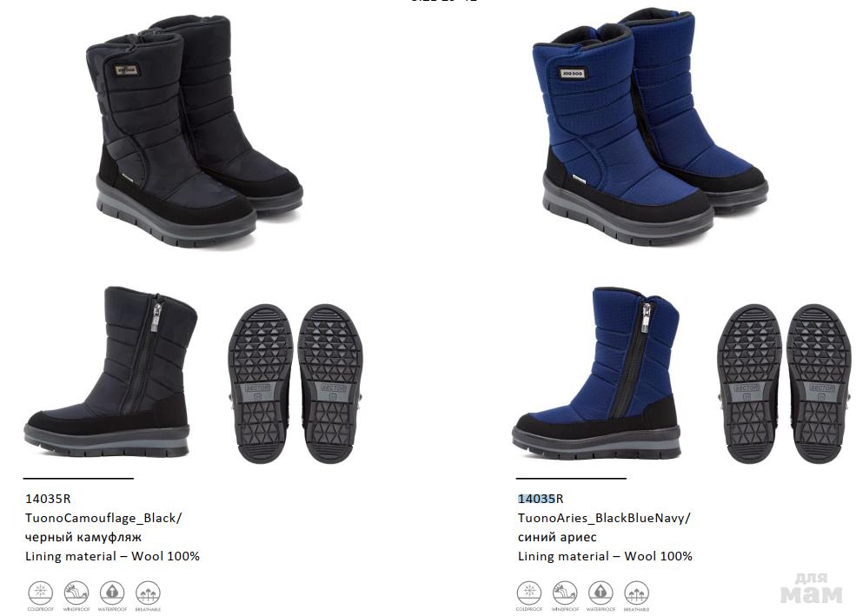
Task: Click the Coldproof icon under blue boots
Action: (529, 593)
